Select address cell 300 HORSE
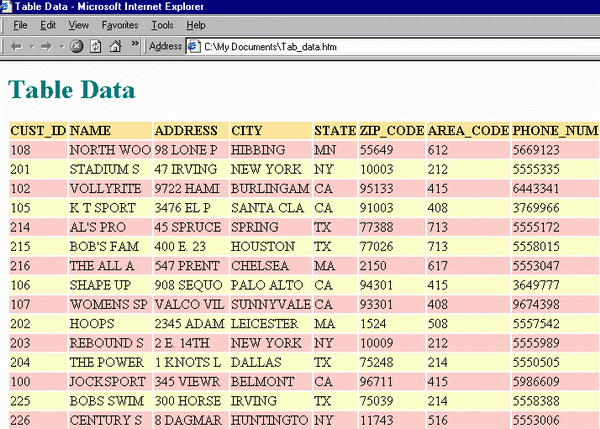 pyautogui.click(x=191, y=401)
